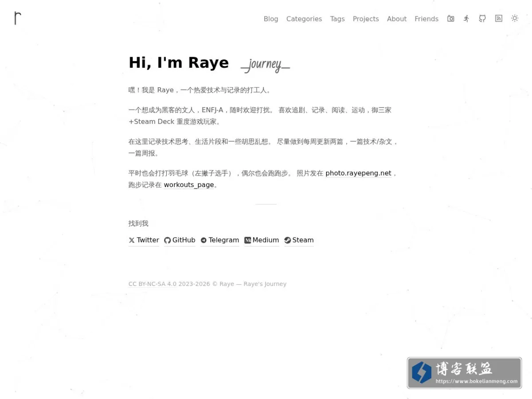Screen dimensions: 532x399
Task: Open the About page
Action: (x=397, y=19)
